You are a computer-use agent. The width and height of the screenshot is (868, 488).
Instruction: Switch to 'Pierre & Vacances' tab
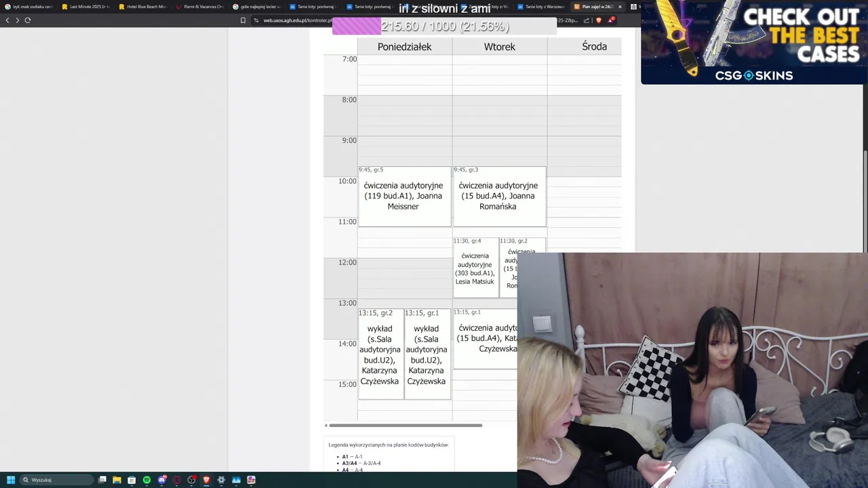click(199, 7)
